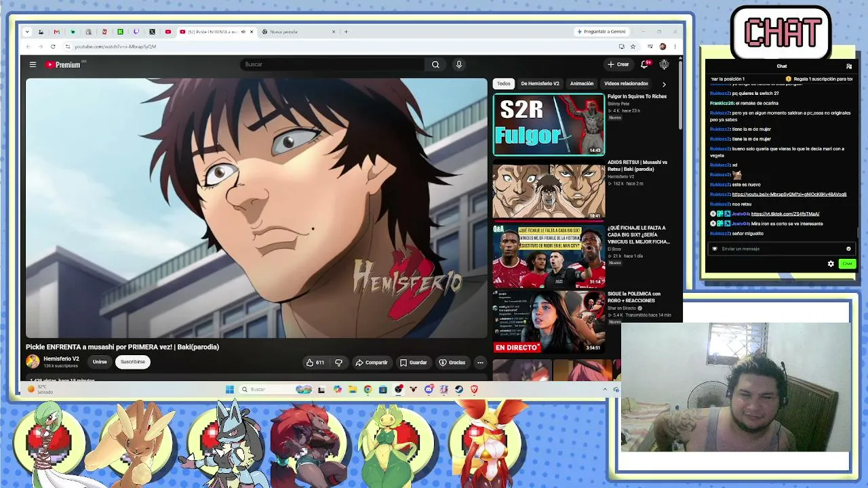This screenshot has width=868, height=488.
Task: Show hidden system tray icons
Action: [x=605, y=390]
